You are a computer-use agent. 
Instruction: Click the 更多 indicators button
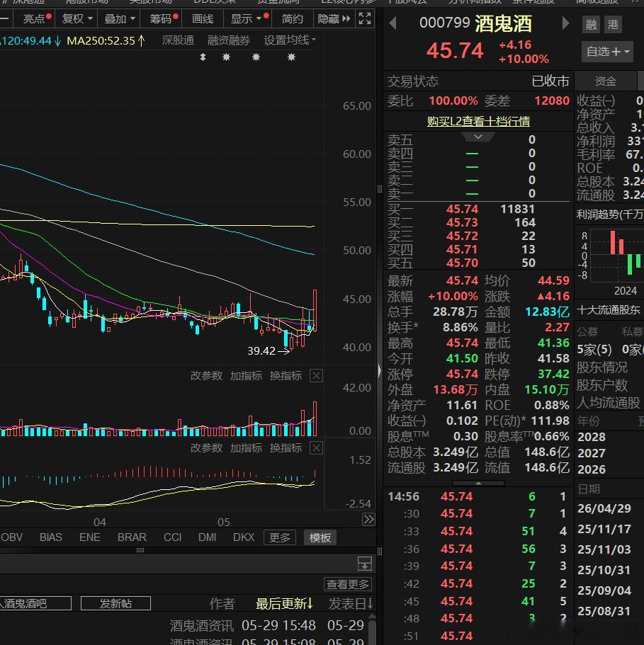(279, 537)
